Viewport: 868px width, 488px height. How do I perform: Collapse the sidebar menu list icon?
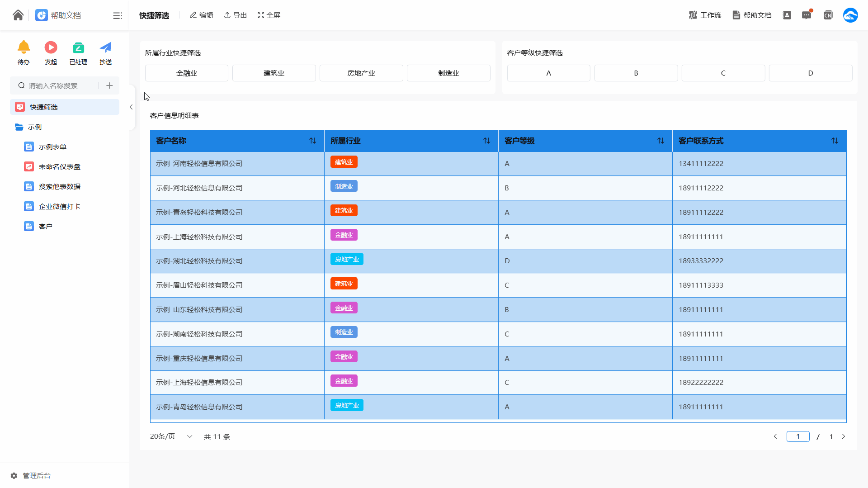pyautogui.click(x=118, y=16)
